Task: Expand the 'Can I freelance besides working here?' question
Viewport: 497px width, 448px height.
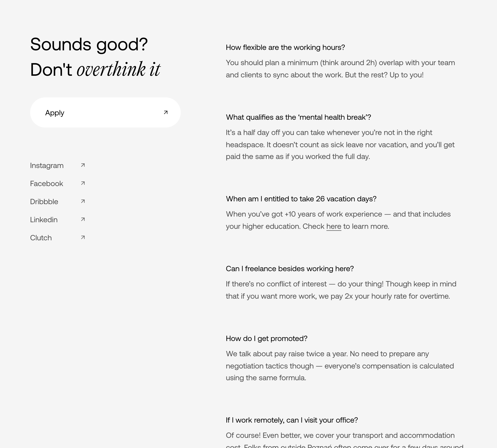Action: point(289,268)
